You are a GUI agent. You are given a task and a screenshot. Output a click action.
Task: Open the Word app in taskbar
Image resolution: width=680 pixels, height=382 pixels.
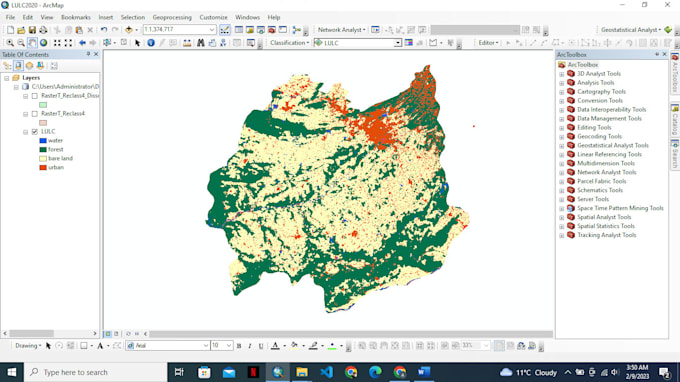[x=424, y=372]
